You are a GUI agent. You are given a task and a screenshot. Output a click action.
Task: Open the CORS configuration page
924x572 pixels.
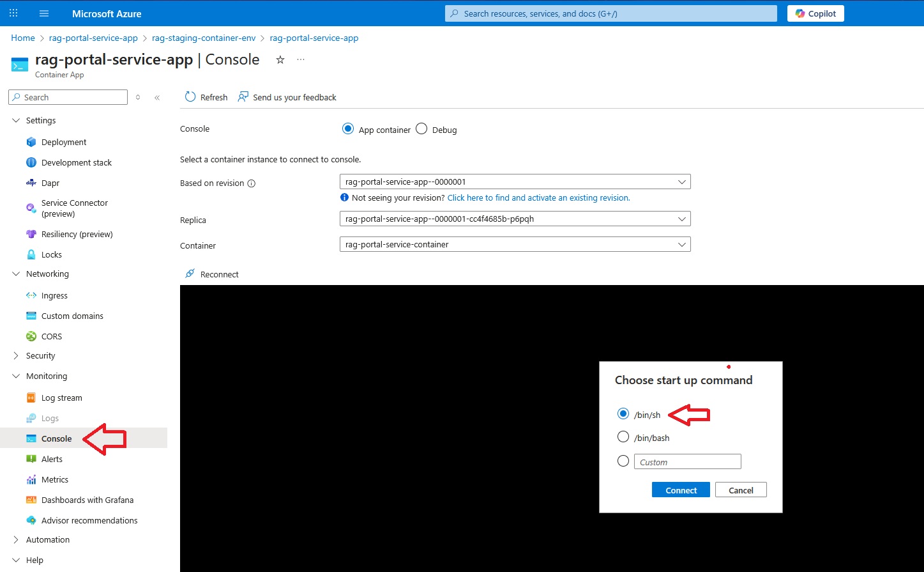coord(52,336)
